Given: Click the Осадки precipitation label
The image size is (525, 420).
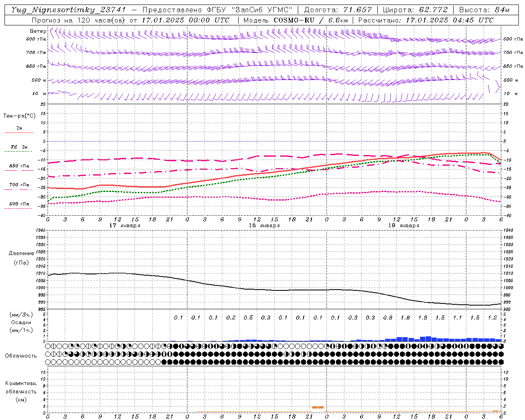Looking at the screenshot, I should coord(21,322).
